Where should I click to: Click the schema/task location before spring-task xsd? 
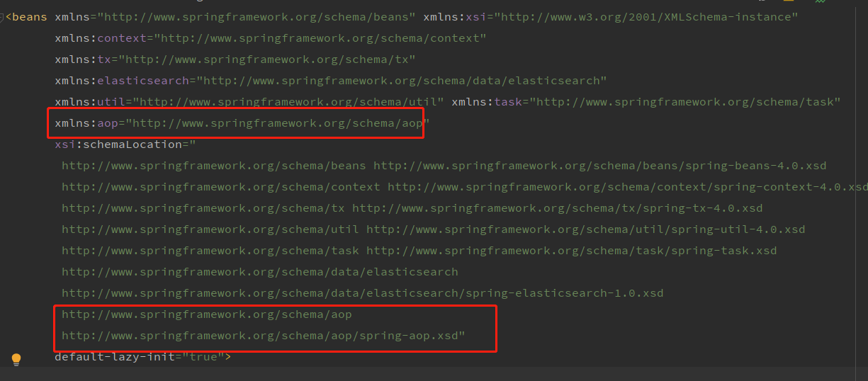tap(210, 251)
